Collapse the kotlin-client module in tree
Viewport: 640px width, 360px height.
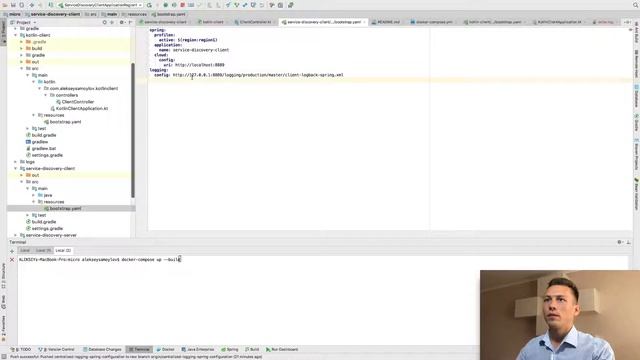click(16, 35)
